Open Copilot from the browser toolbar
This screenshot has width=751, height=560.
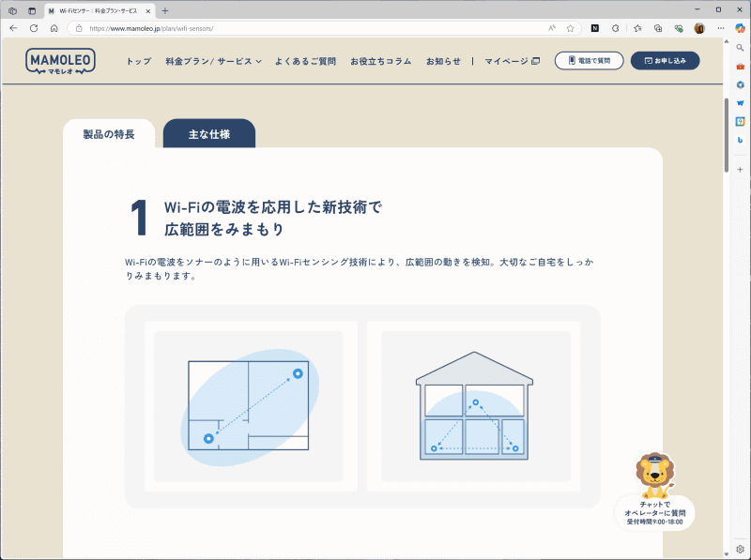coord(740,27)
